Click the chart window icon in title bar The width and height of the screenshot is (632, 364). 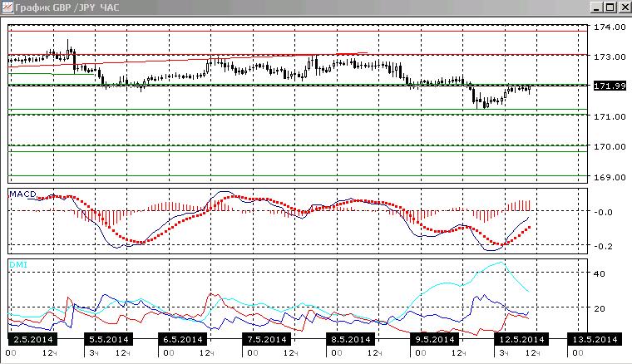click(x=7, y=7)
